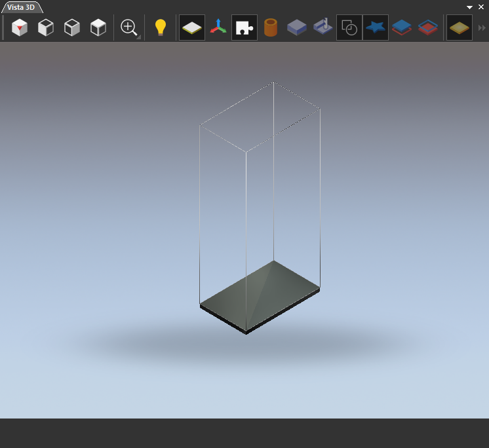Activate the zoom magnifier tool
This screenshot has height=448, width=489.
pos(128,28)
